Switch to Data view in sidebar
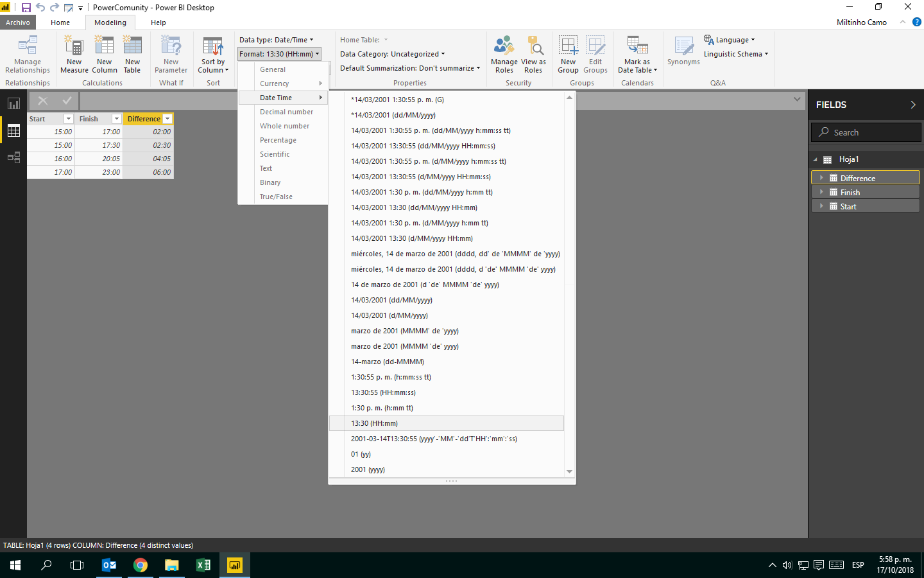 (x=13, y=130)
